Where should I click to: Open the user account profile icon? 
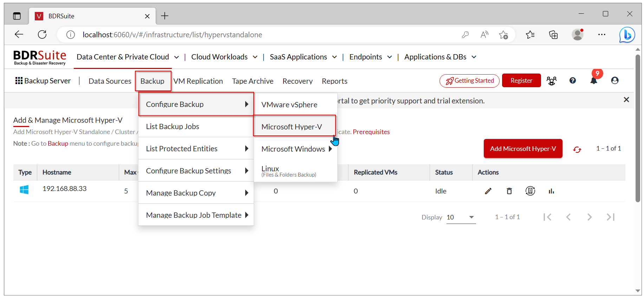pyautogui.click(x=615, y=81)
